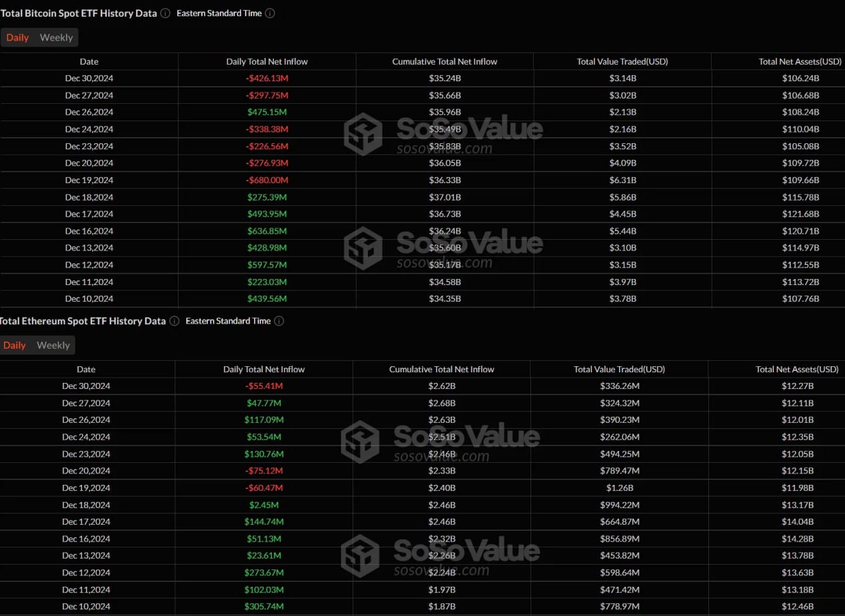The width and height of the screenshot is (845, 616).
Task: Click info icon beside Ethereum Spot ETF History title
Action: pyautogui.click(x=174, y=321)
